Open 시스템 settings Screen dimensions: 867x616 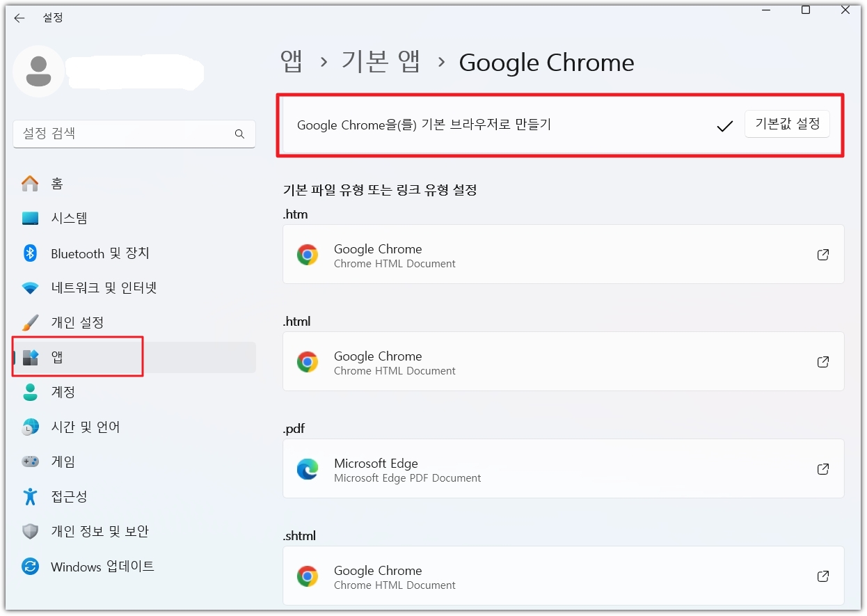pyautogui.click(x=134, y=219)
